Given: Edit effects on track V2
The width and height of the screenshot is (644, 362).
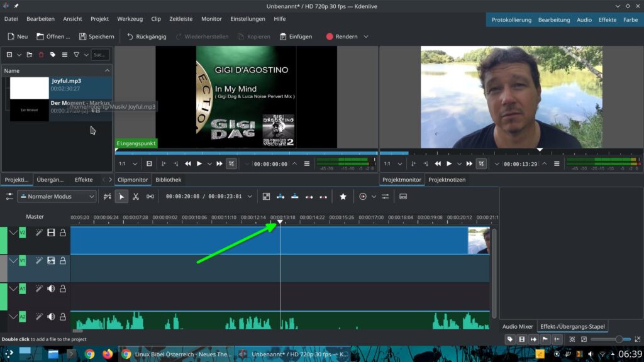Looking at the screenshot, I should 39,233.
